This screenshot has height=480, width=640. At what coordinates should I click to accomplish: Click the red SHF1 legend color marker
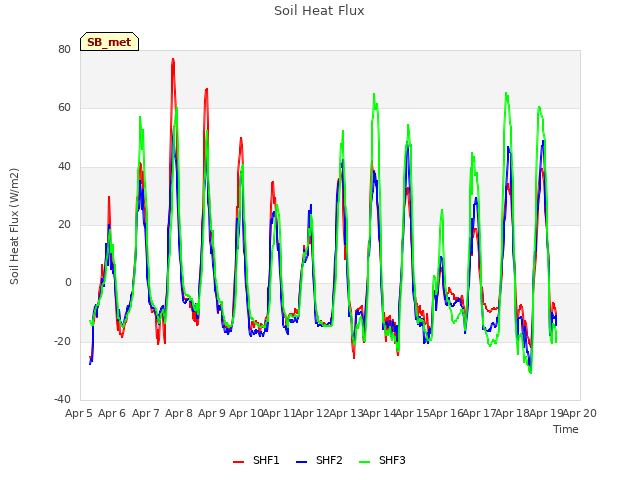click(238, 461)
